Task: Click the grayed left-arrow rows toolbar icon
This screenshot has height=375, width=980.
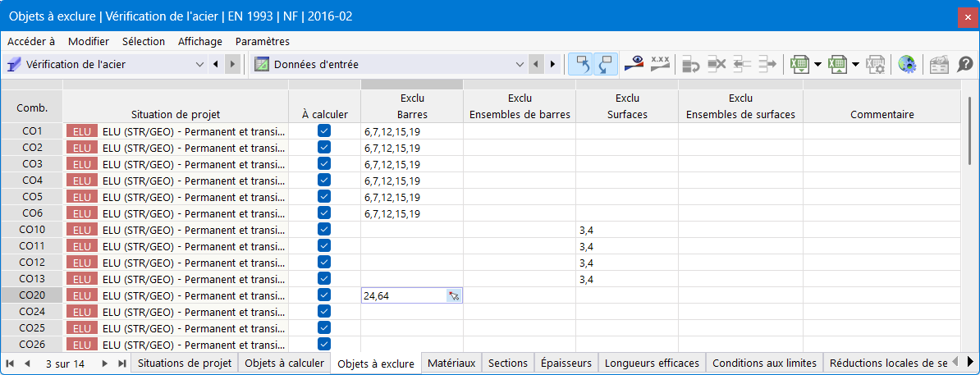Action: [742, 64]
